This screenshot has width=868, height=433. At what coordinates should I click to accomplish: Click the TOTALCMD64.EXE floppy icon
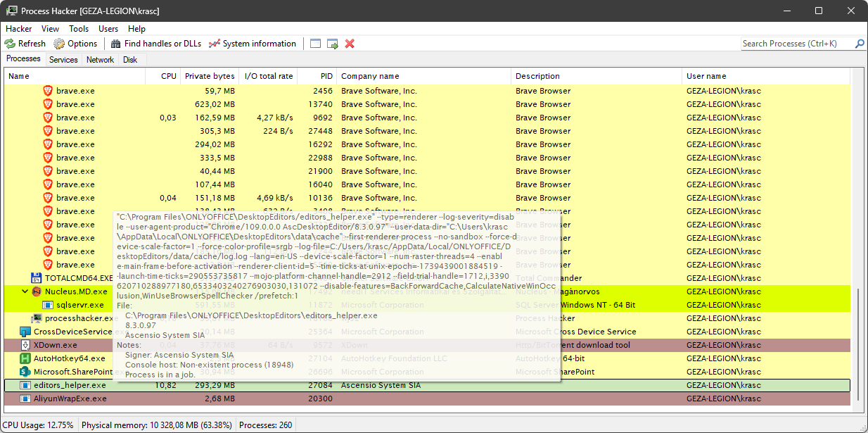tap(37, 278)
